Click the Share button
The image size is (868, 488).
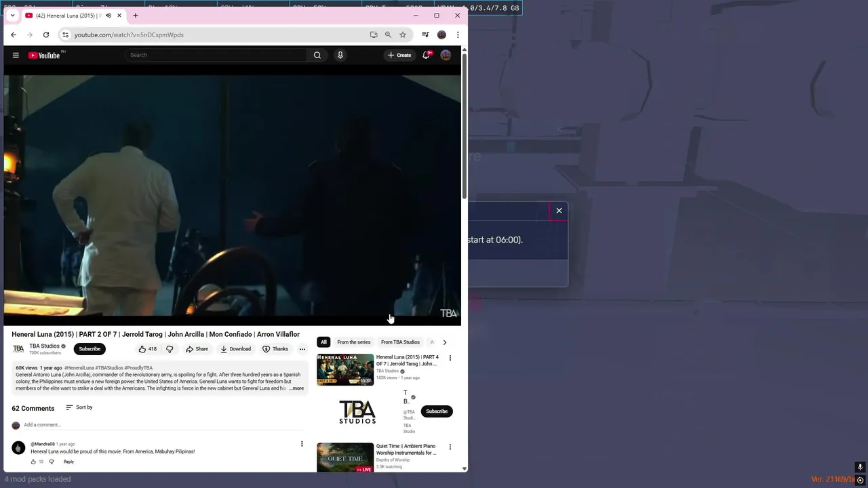tap(197, 349)
